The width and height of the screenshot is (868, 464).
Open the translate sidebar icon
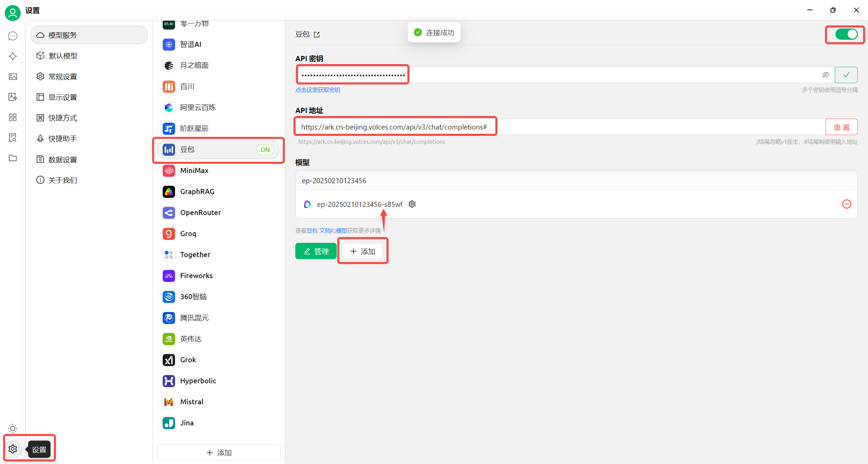click(13, 97)
